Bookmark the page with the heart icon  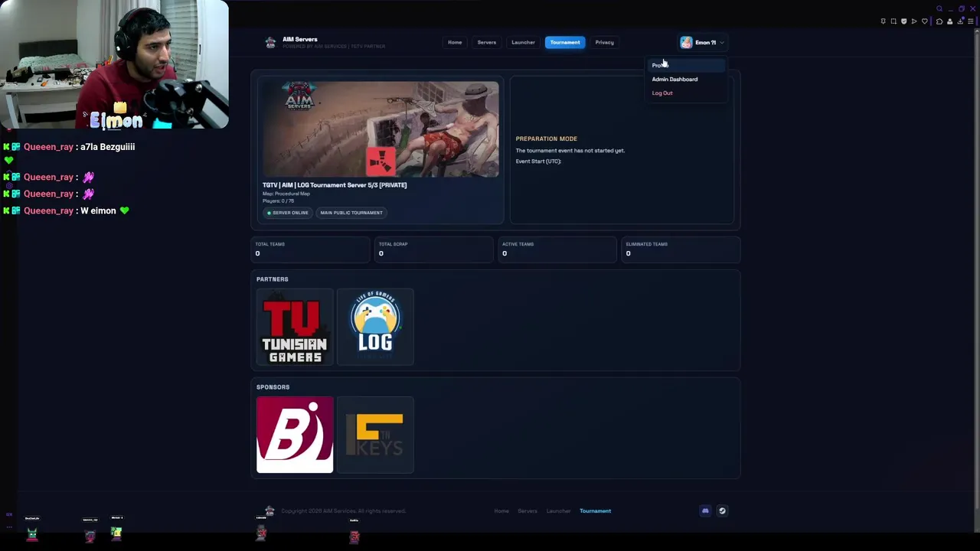(x=925, y=21)
